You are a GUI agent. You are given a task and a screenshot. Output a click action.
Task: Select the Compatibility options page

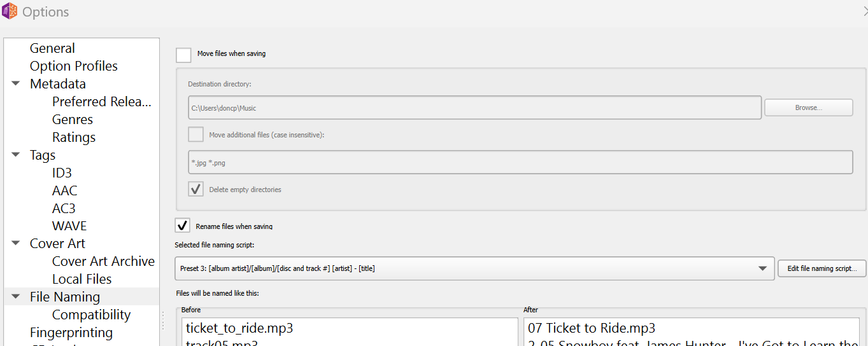click(x=91, y=315)
